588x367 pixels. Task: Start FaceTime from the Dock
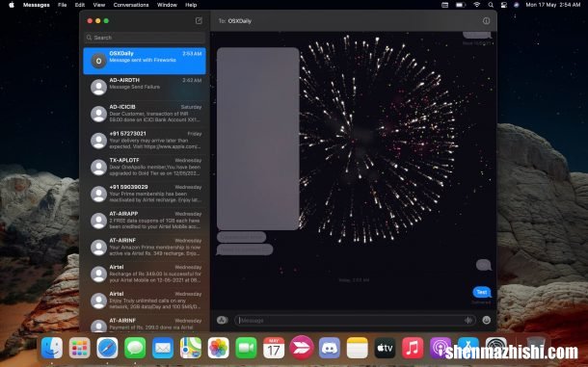tap(246, 348)
